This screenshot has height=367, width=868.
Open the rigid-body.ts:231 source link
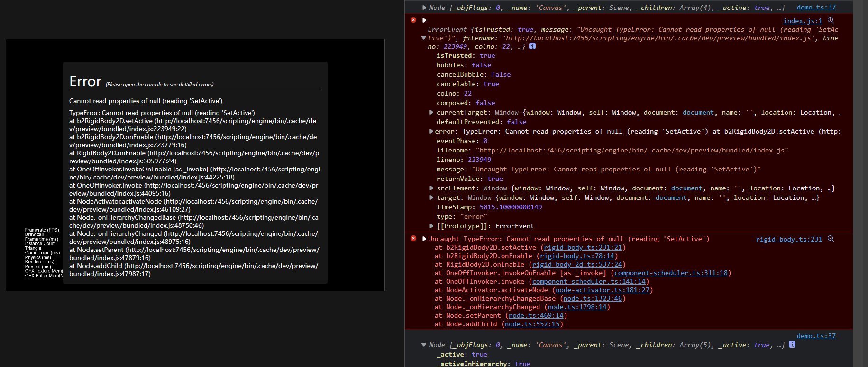coord(789,239)
